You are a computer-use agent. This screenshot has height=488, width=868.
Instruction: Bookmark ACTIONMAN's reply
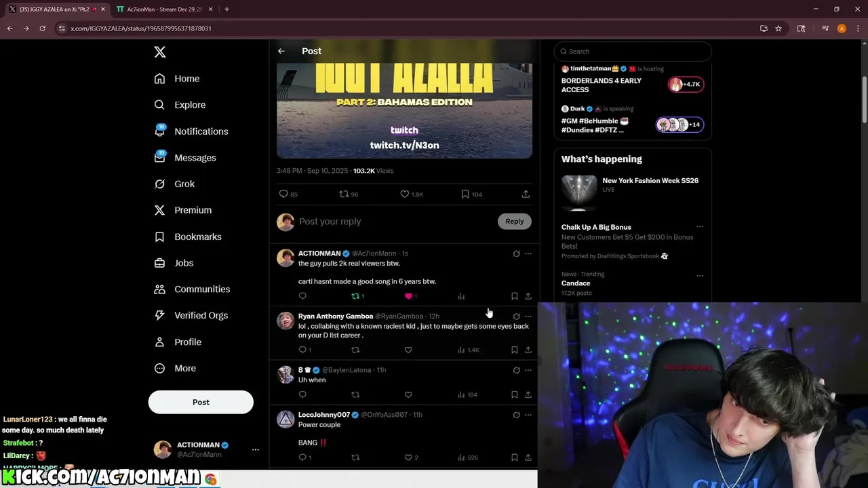514,296
